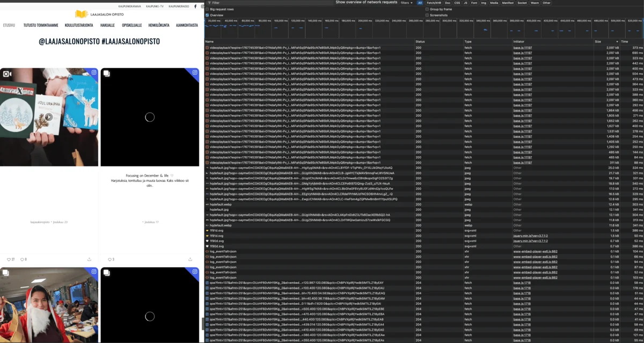Click the carousel icon on the Santa photo post

pyautogui.click(x=5, y=273)
